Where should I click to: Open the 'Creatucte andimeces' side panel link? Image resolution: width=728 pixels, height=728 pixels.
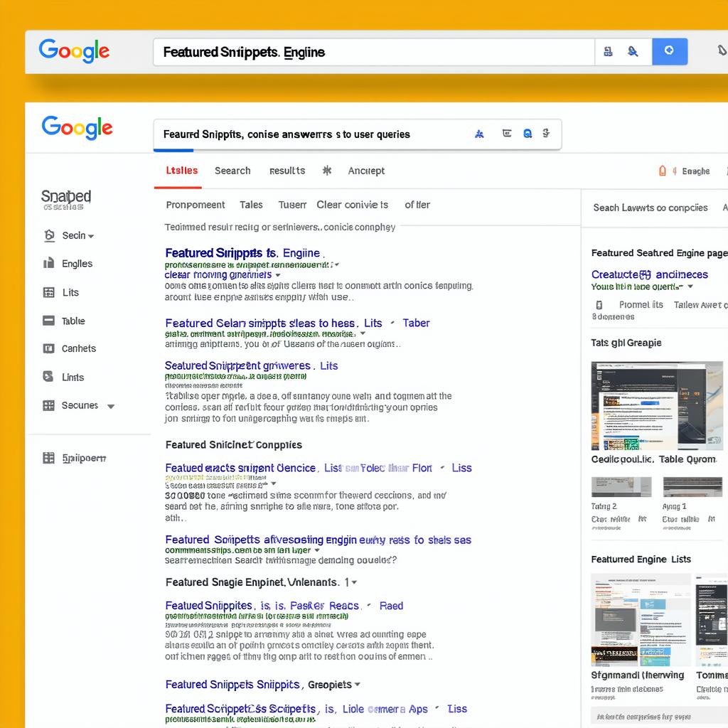pyautogui.click(x=650, y=274)
